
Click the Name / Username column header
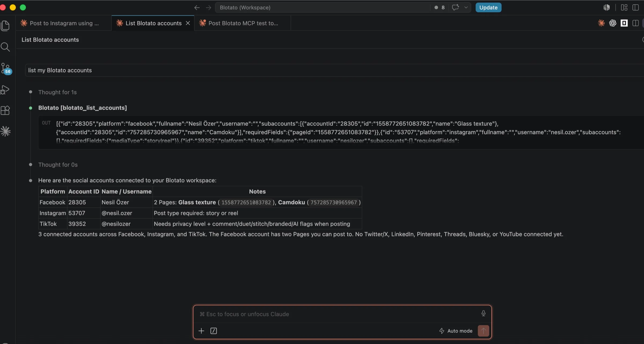tap(126, 191)
